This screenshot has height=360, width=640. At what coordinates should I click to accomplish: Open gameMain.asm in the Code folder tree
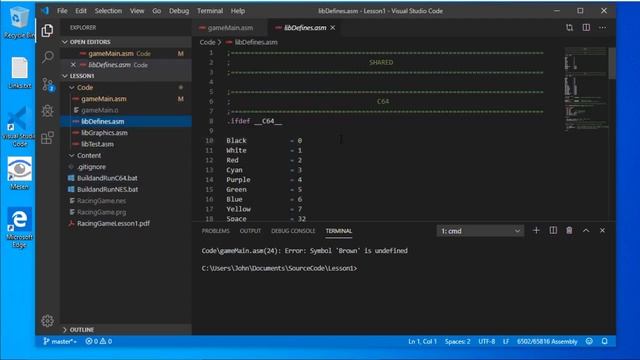126,99
